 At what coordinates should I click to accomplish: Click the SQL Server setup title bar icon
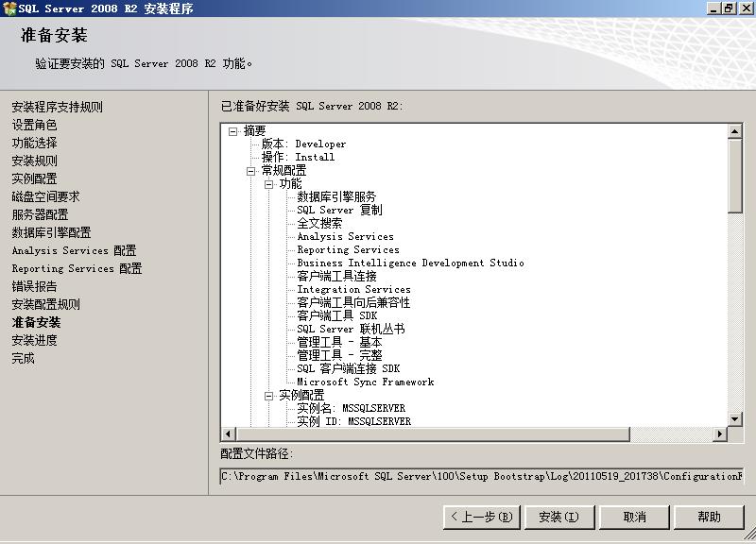tap(9, 8)
